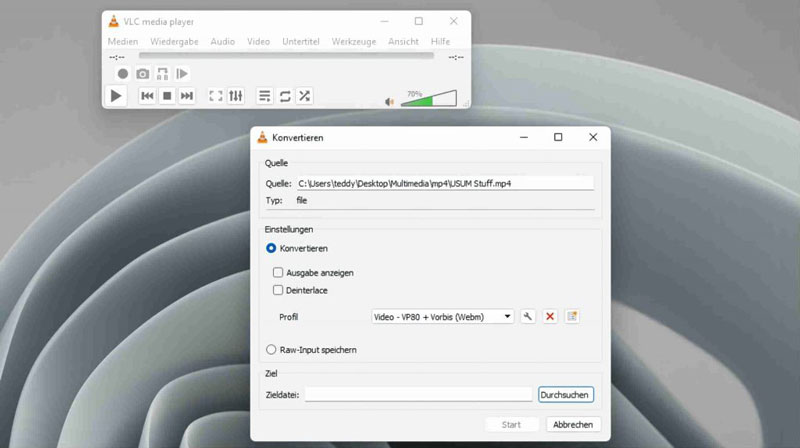Start playback with VLC play button
The height and width of the screenshot is (448, 800).
(116, 95)
